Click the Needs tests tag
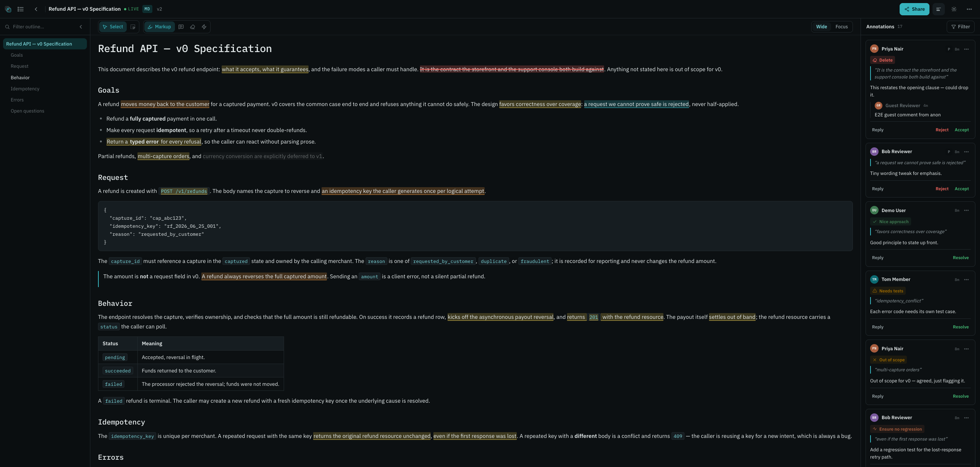The height and width of the screenshot is (467, 980). tap(888, 291)
